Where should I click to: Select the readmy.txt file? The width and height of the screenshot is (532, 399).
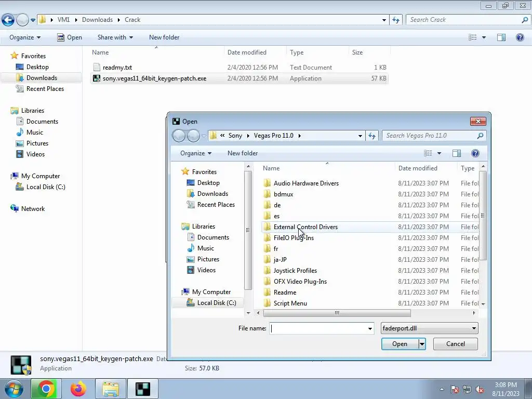117,67
